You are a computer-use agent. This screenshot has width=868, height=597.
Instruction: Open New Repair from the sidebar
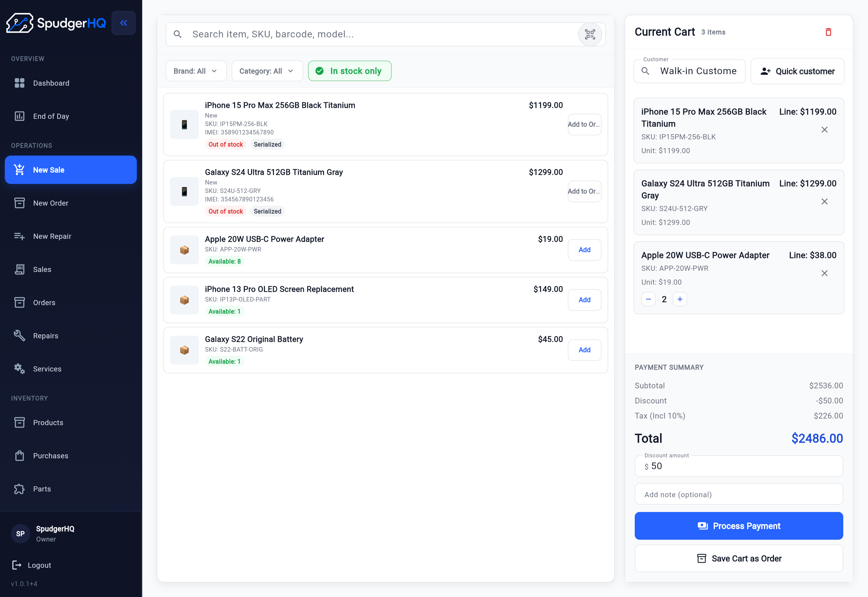(71, 236)
